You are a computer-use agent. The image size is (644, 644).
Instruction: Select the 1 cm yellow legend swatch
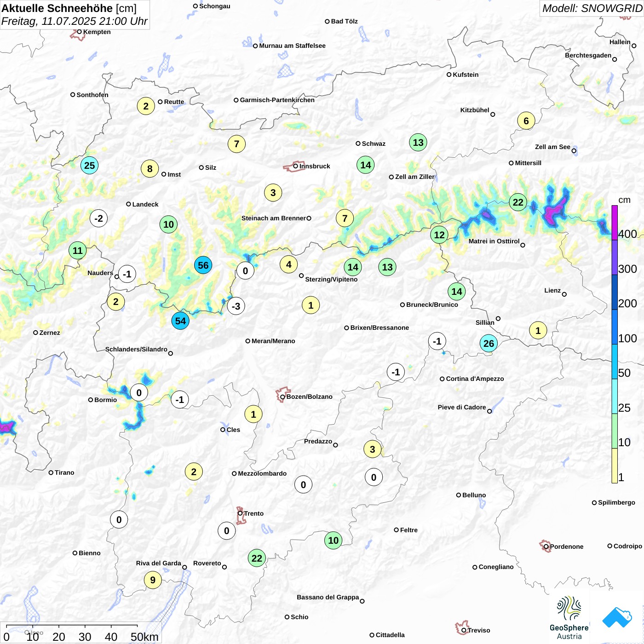615,466
